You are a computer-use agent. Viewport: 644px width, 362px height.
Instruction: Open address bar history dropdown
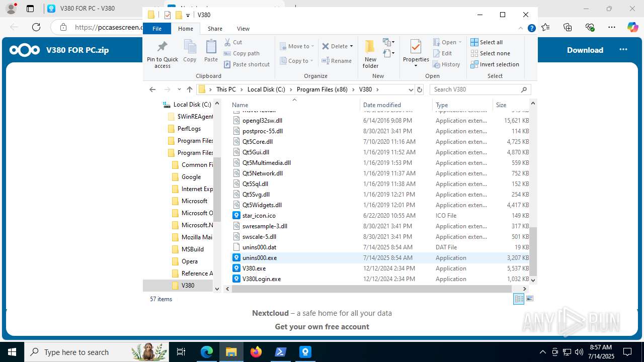411,89
